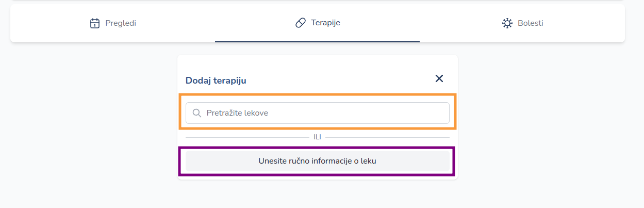Click the calendar icon beside Pregledi

point(94,23)
